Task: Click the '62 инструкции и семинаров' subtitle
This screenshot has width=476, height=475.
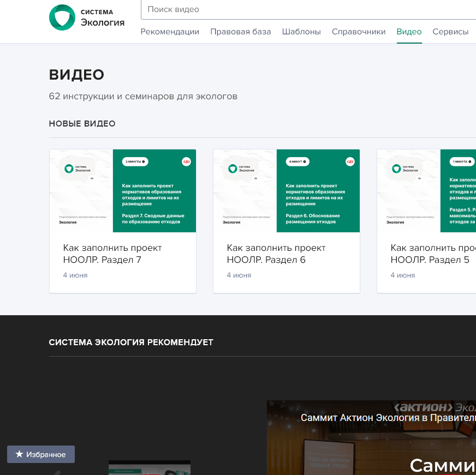Action: click(143, 96)
